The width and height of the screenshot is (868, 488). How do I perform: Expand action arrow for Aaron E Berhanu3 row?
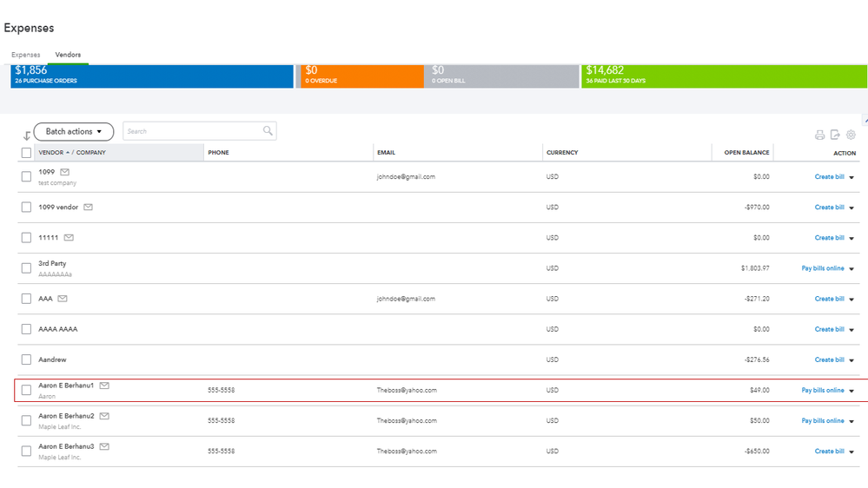851,452
